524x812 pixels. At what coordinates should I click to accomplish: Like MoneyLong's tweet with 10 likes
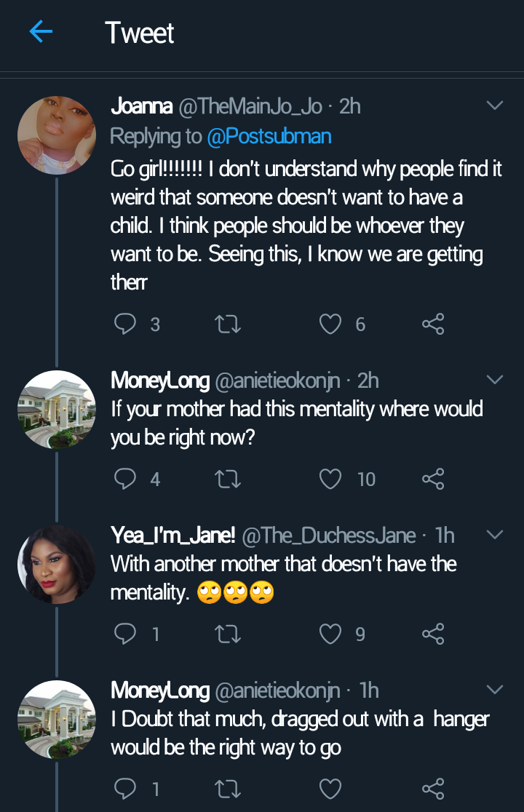click(x=331, y=479)
